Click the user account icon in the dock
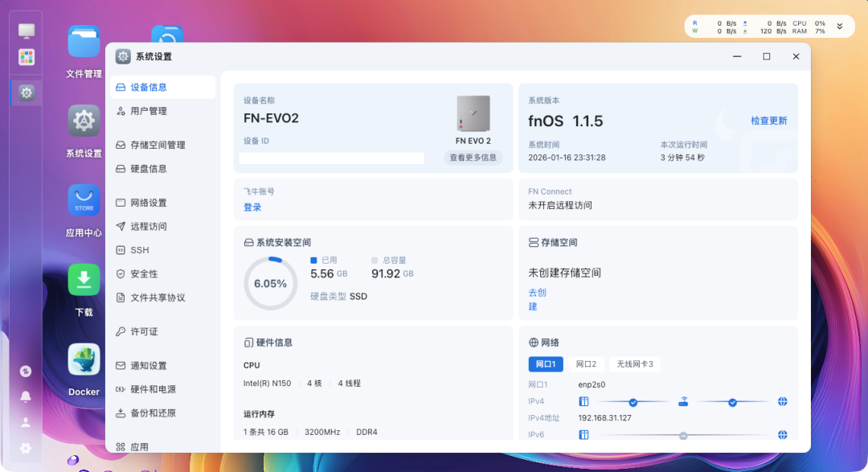This screenshot has height=472, width=868. (x=24, y=421)
